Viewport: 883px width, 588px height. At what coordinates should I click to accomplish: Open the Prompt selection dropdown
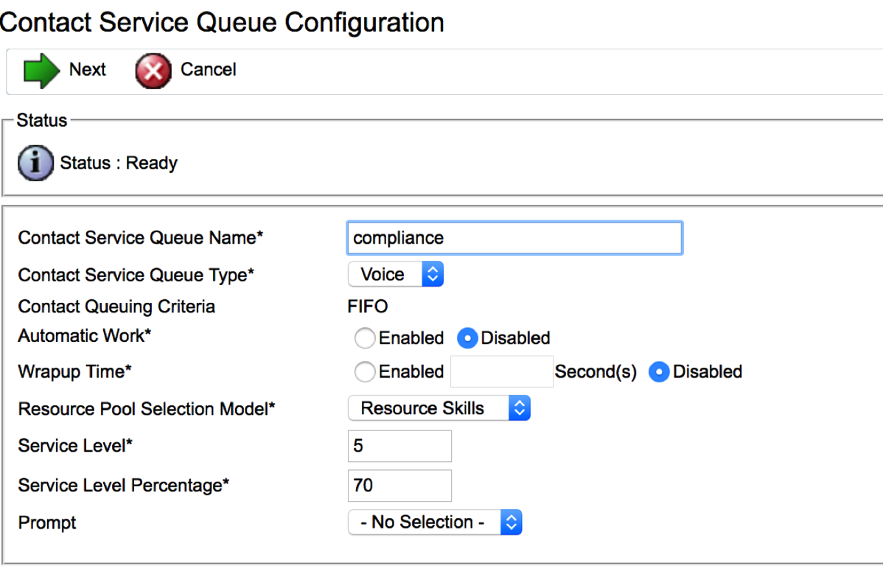(x=434, y=522)
